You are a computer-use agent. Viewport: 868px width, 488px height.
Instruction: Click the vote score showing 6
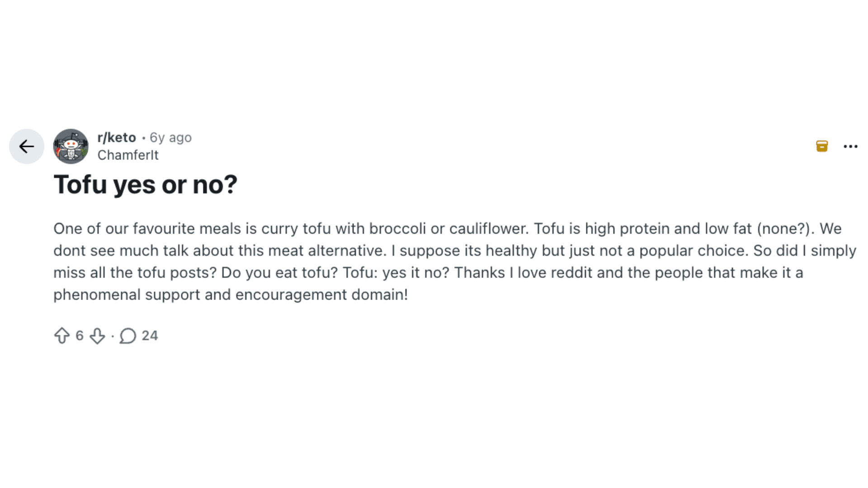[79, 336]
